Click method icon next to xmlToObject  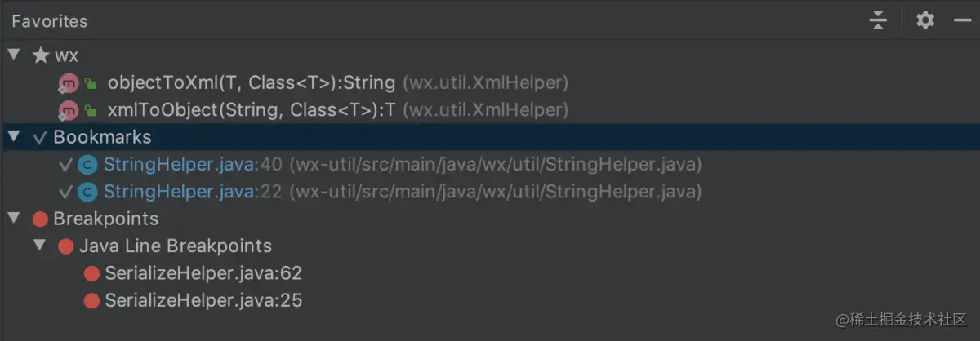68,110
